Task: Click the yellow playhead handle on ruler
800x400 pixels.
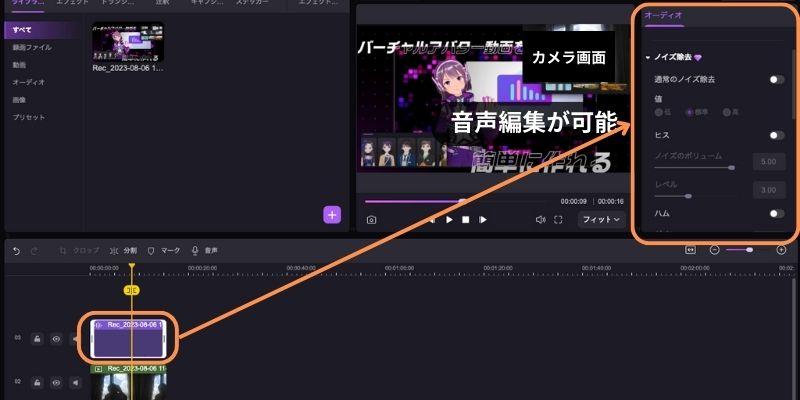Action: (x=132, y=266)
